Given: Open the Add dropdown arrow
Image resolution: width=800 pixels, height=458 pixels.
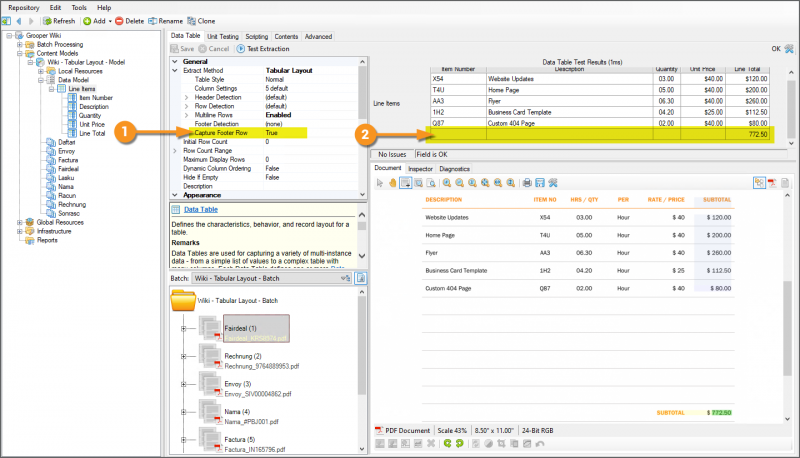Looking at the screenshot, I should 110,20.
